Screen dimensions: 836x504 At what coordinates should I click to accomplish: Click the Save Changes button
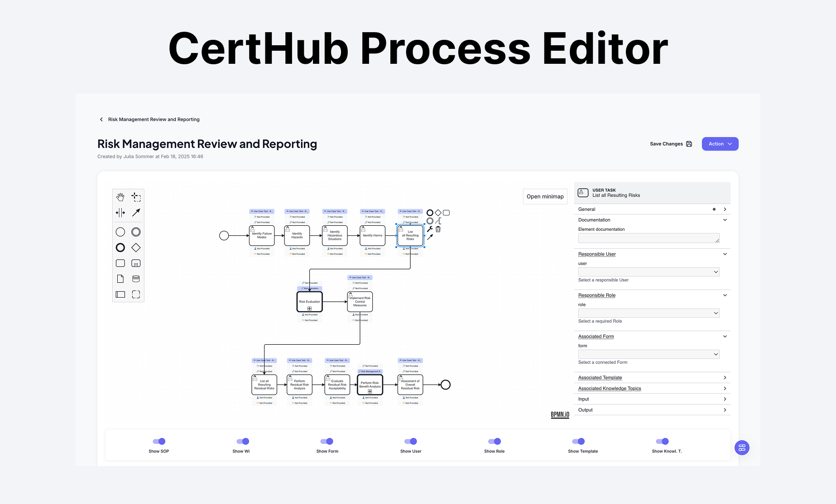[671, 143]
